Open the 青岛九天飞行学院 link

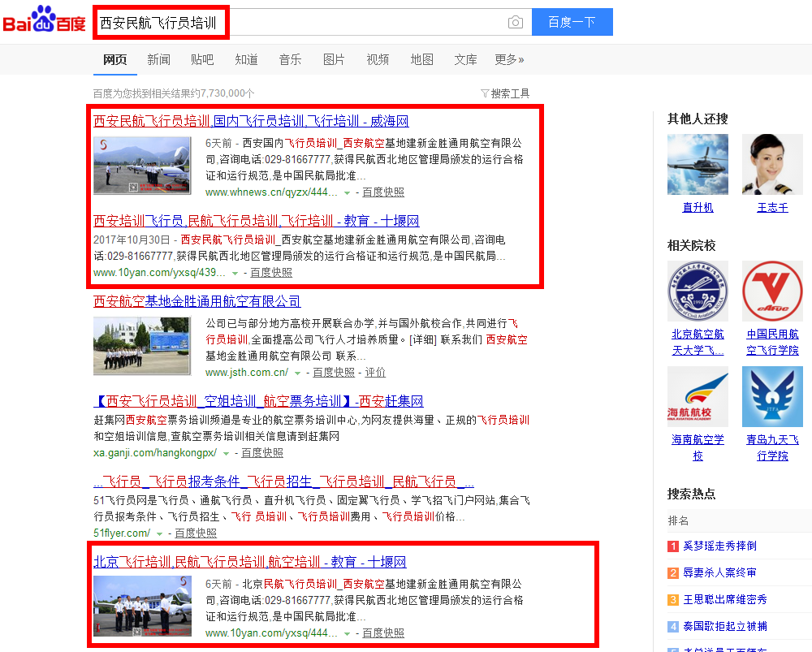(772, 448)
